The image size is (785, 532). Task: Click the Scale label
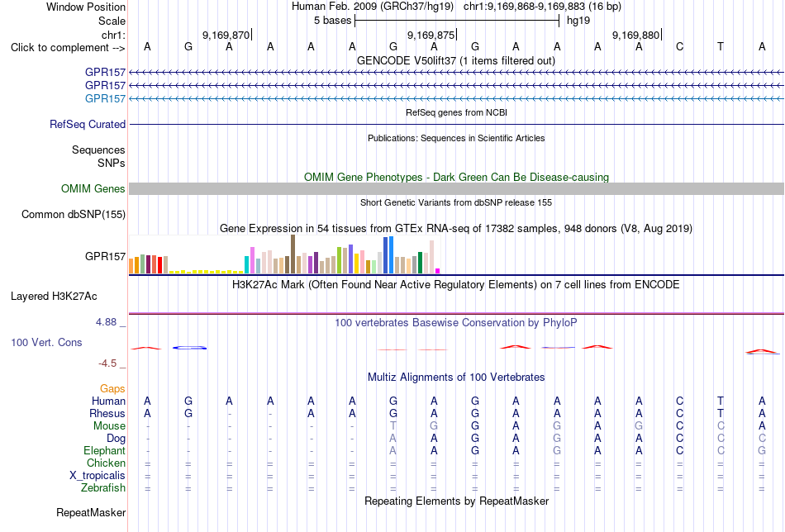pos(112,21)
